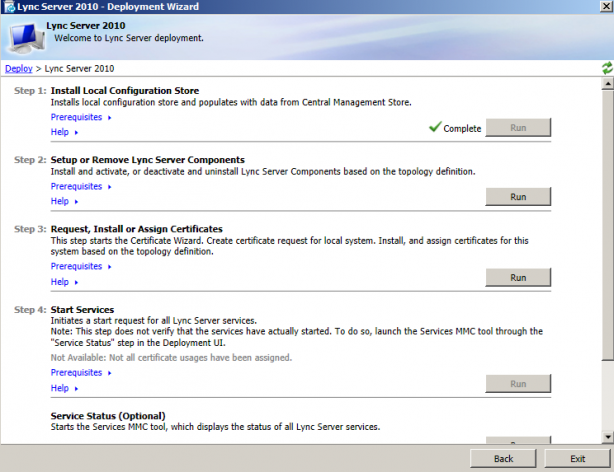Go Back to the previous wizard page
Image resolution: width=614 pixels, height=472 pixels.
503,459
